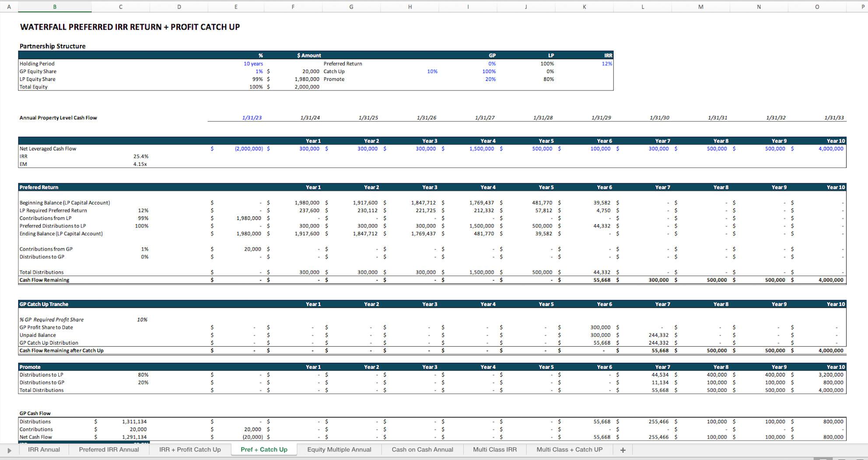Screen dimensions: 868x460
Task: Click Year 6 Cash Flow Remaining 55,668
Action: pyautogui.click(x=602, y=280)
